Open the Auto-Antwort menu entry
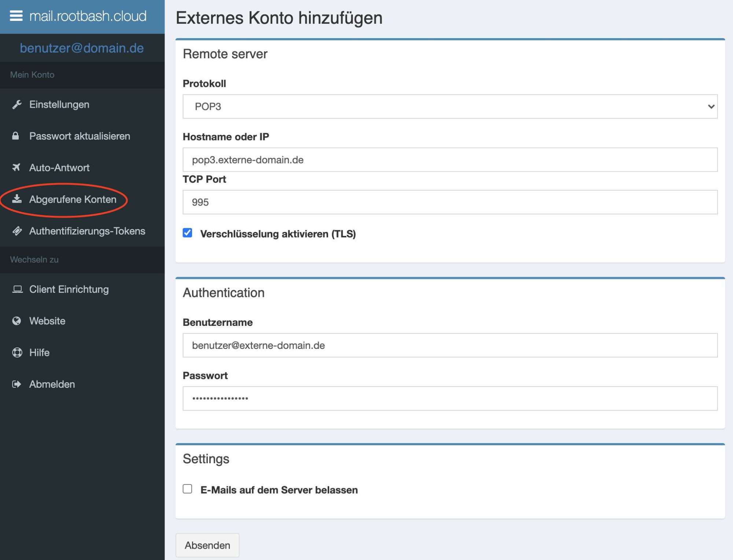The width and height of the screenshot is (733, 560). pyautogui.click(x=59, y=167)
